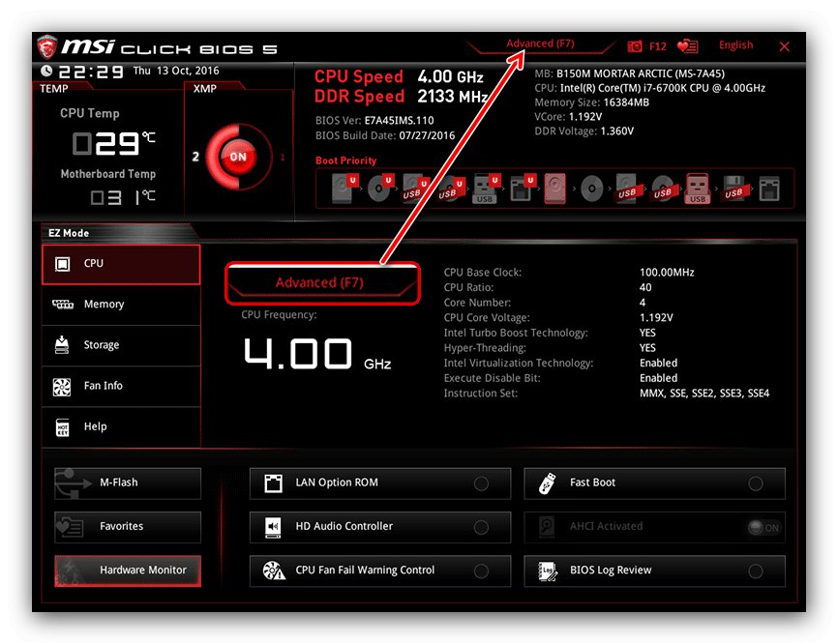Open the favorites heart icon in top bar
This screenshot has width=838, height=644.
click(687, 46)
